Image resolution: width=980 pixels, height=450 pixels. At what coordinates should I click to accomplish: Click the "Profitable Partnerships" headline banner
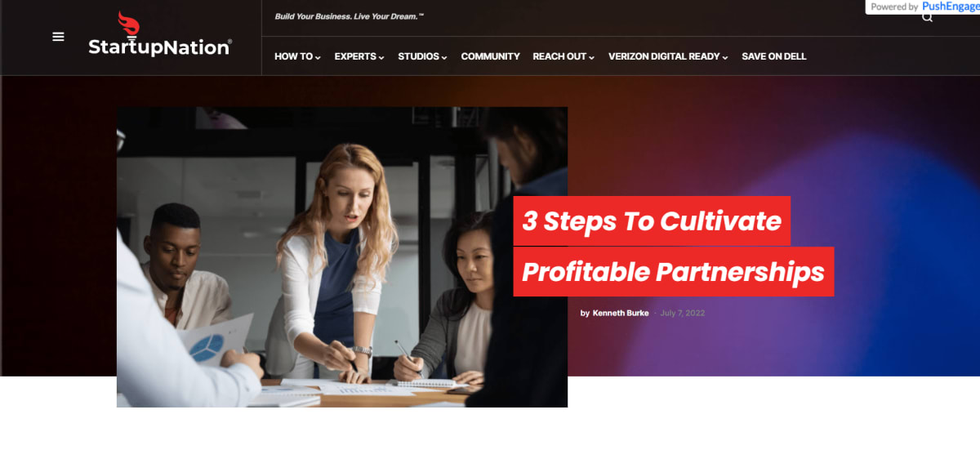[x=673, y=271]
